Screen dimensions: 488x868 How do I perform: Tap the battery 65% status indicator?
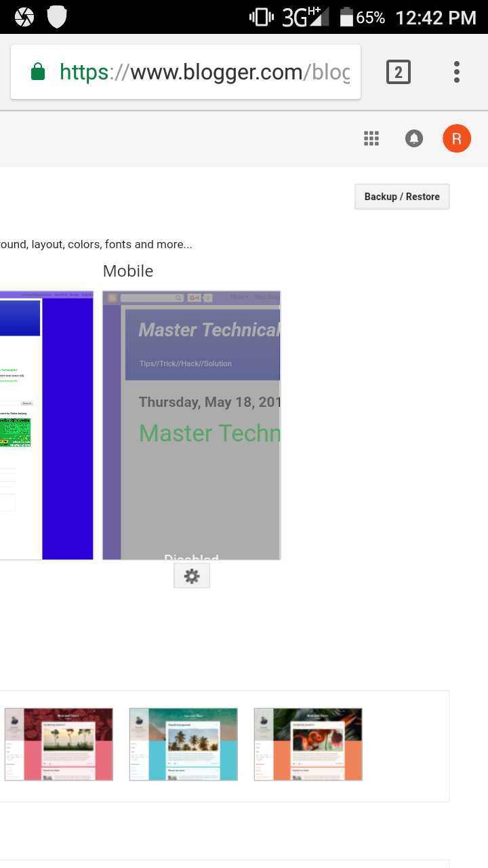click(362, 17)
